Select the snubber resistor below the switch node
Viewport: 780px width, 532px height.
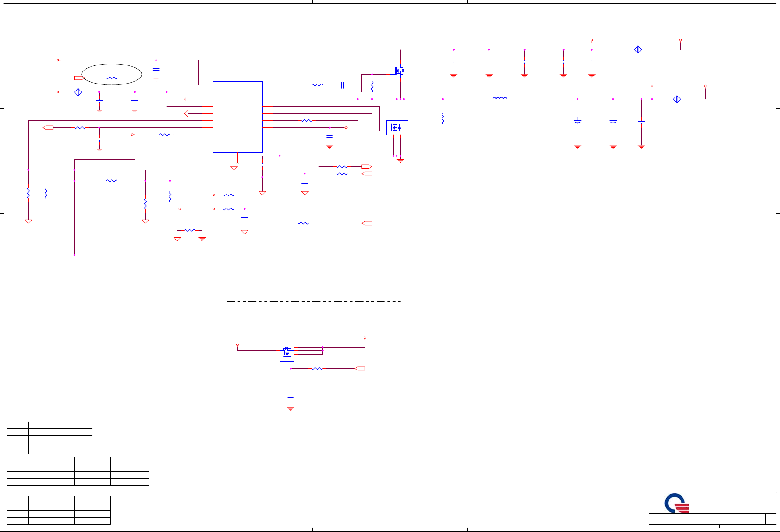point(443,118)
